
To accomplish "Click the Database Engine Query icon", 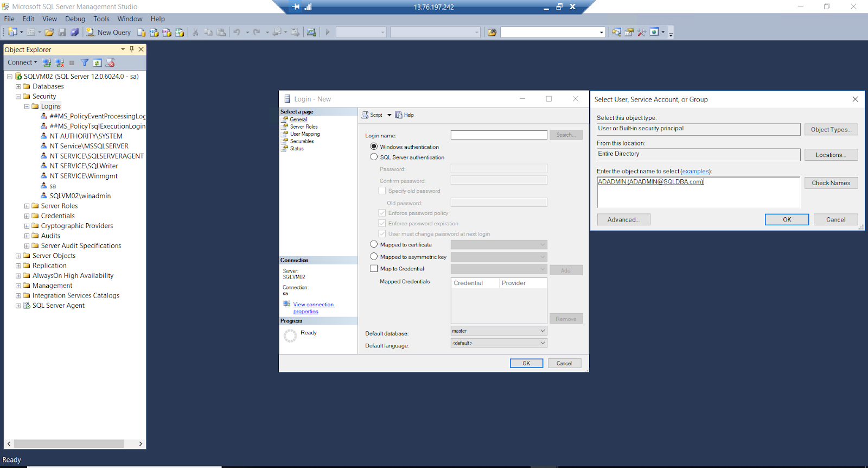I will point(142,33).
